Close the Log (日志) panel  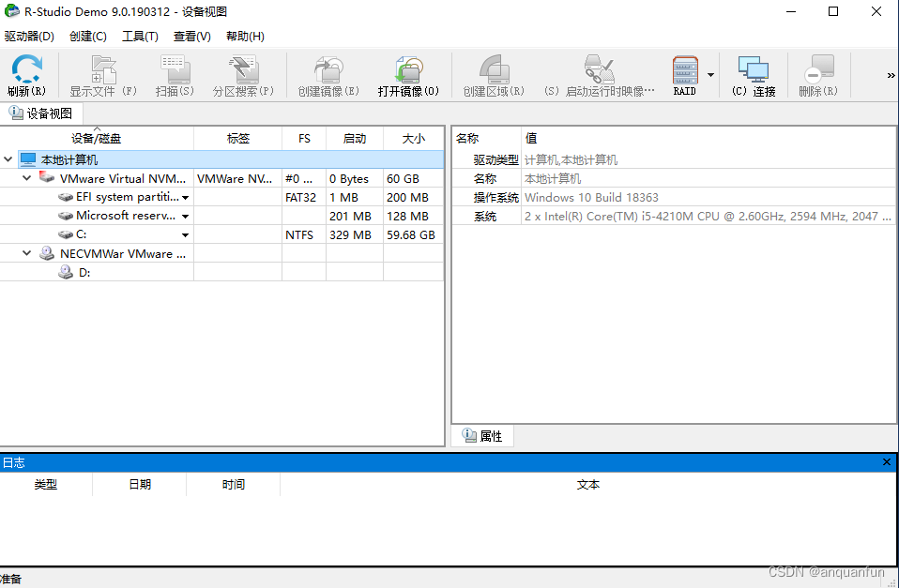pos(887,462)
